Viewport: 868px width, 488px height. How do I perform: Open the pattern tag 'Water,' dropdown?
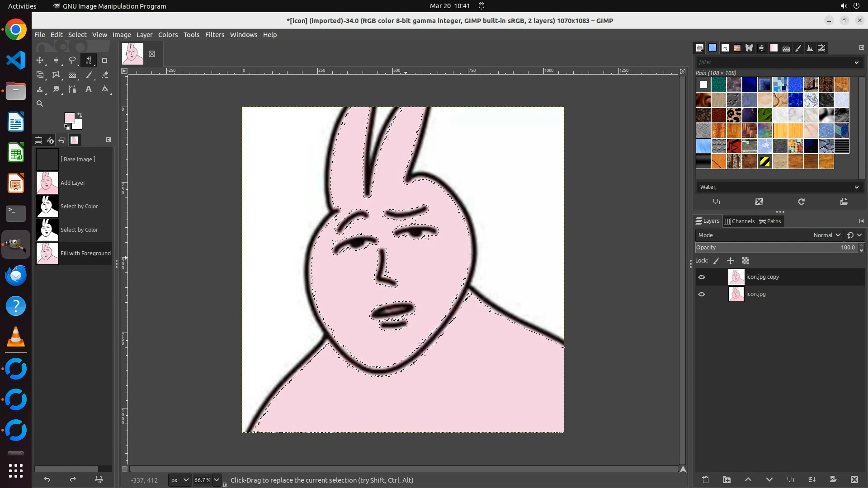856,187
